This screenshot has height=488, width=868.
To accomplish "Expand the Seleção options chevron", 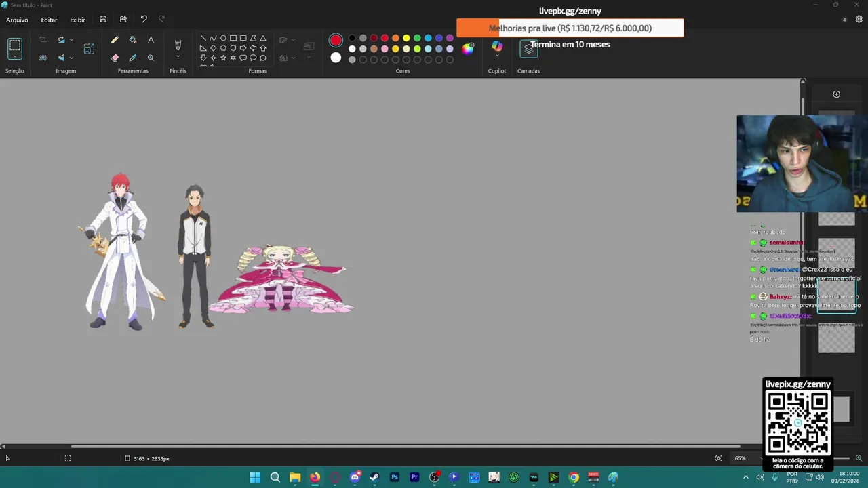I will coord(15,58).
